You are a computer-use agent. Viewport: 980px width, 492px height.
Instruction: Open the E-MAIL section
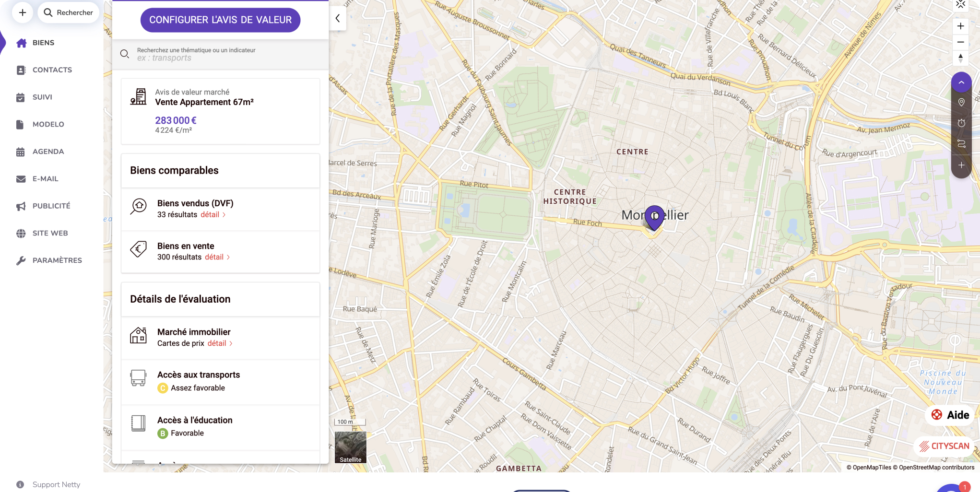tap(45, 179)
